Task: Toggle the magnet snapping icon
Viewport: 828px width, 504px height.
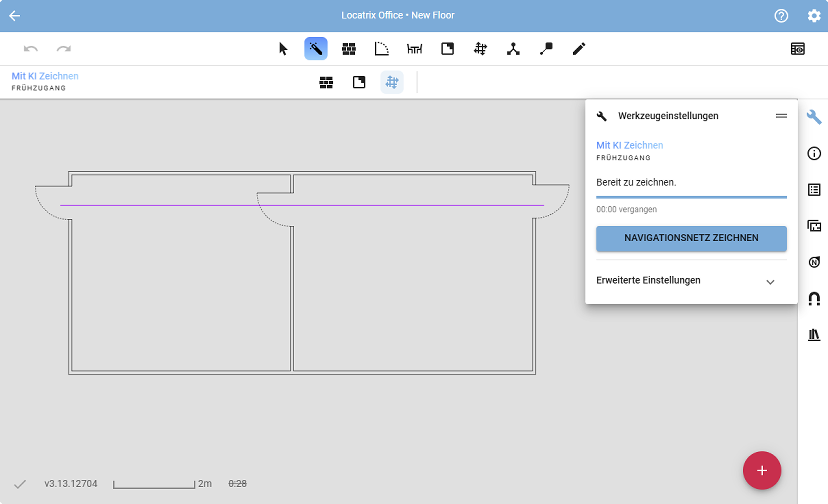Action: 814,299
